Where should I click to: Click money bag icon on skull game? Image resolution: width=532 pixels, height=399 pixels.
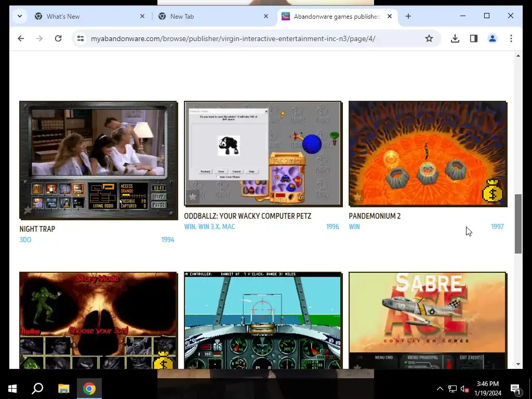[x=164, y=360]
